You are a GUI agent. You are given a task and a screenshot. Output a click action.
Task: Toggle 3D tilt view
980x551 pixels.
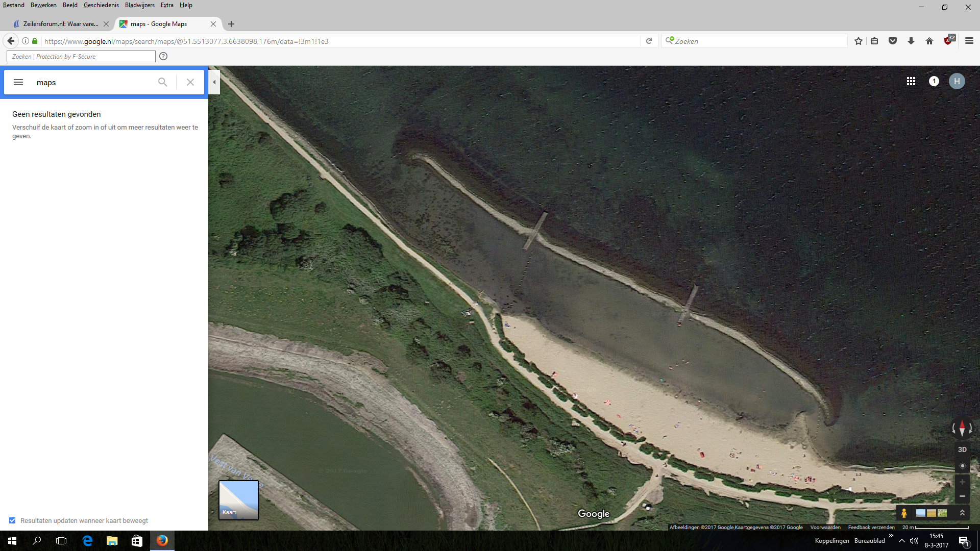(962, 449)
